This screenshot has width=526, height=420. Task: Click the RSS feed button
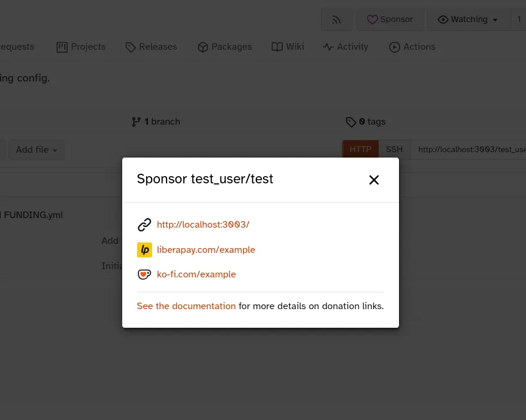click(x=337, y=19)
